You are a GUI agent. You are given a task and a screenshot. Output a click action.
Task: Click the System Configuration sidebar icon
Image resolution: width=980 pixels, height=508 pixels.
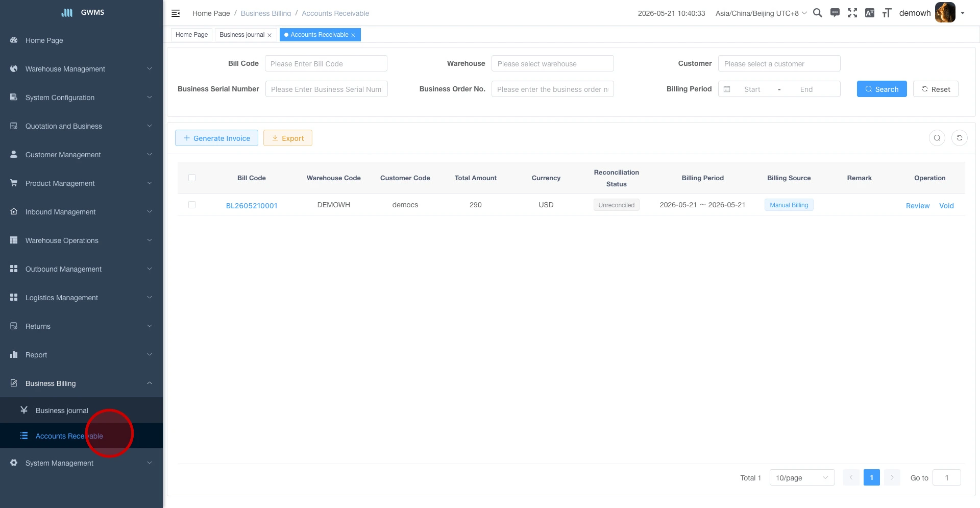[x=14, y=97]
